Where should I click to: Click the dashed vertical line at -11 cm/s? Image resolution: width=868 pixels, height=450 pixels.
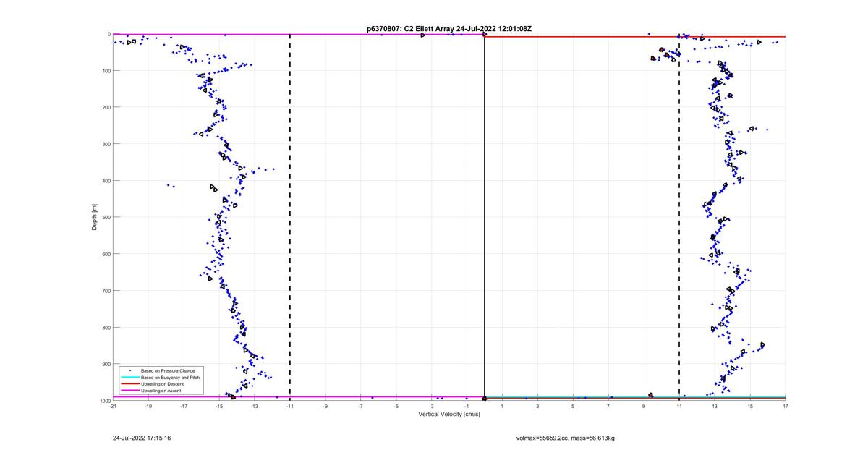point(290,217)
